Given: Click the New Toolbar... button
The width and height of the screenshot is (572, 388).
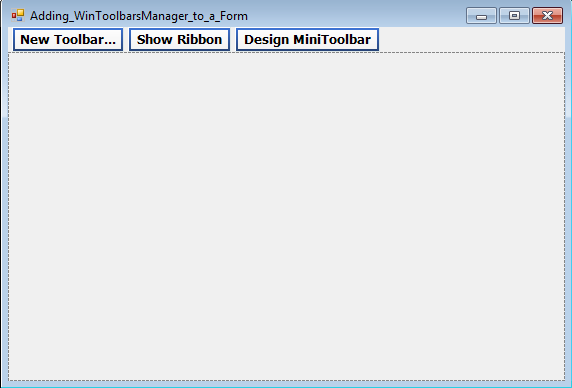Looking at the screenshot, I should [x=68, y=39].
